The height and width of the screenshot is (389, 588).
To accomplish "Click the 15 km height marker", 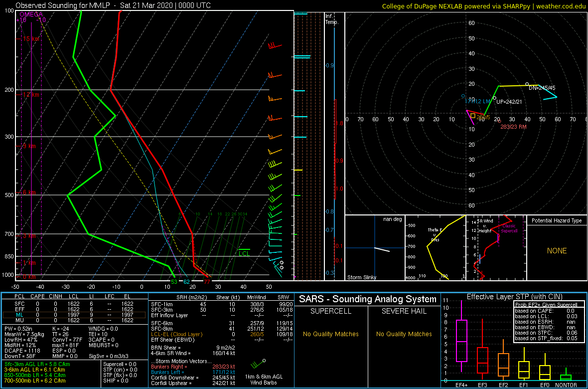I will pos(30,39).
